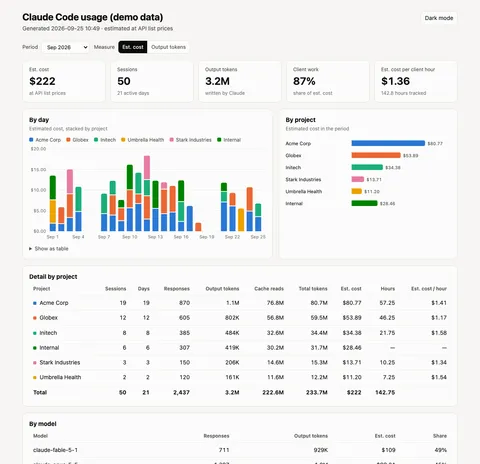Click Detail by project heading

53,277
